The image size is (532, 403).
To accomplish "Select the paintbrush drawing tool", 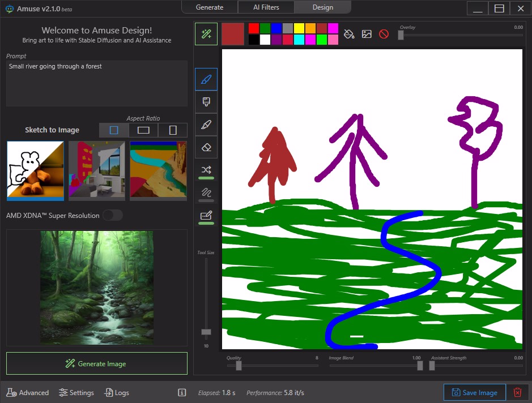I will (x=206, y=79).
